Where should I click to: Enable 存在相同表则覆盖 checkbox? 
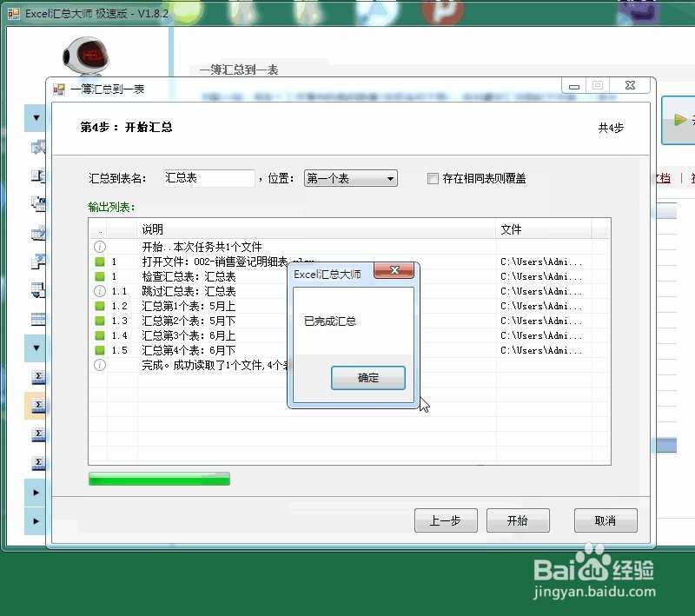click(x=433, y=179)
